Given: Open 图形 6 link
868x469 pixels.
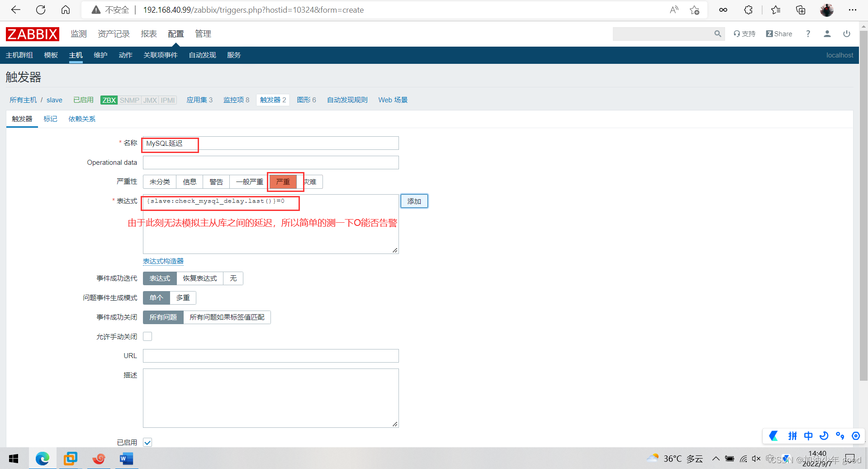Looking at the screenshot, I should [306, 100].
